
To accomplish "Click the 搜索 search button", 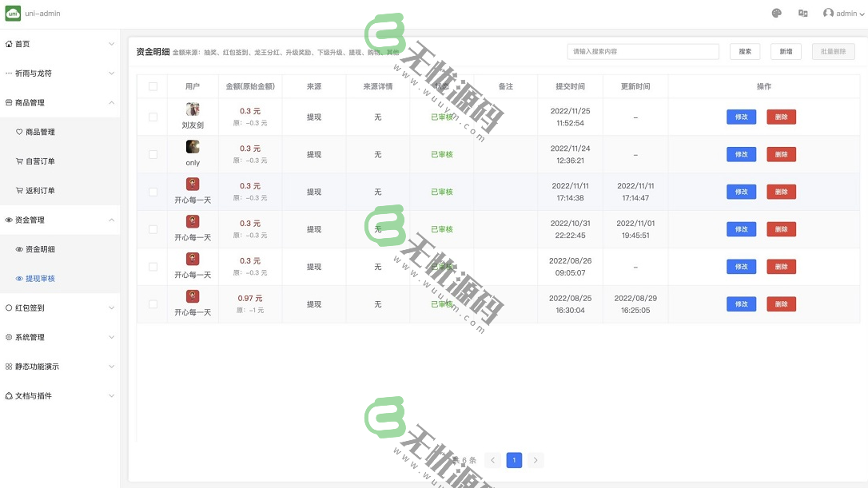I will (x=744, y=51).
